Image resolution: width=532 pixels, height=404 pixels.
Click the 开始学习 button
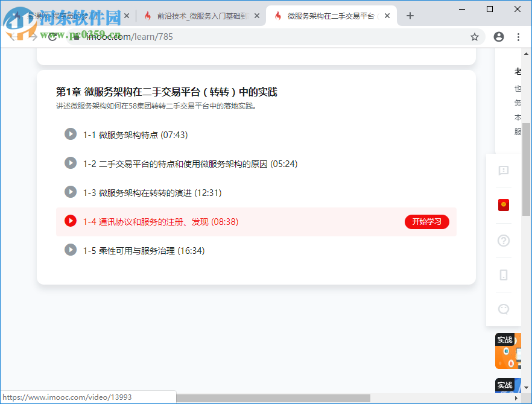[427, 221]
